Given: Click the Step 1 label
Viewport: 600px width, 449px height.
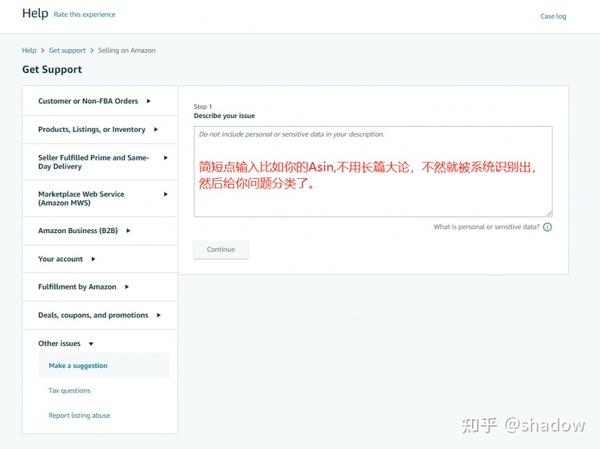Looking at the screenshot, I should [203, 106].
